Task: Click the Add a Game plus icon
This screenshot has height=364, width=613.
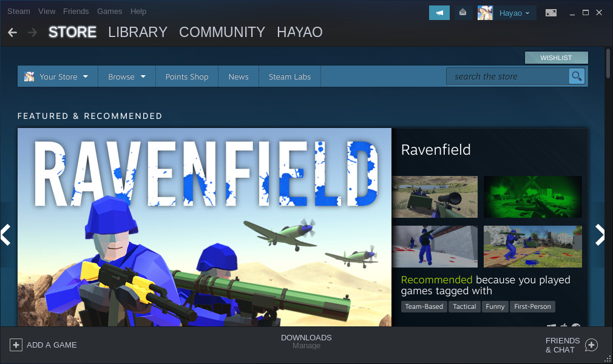Action: [16, 345]
